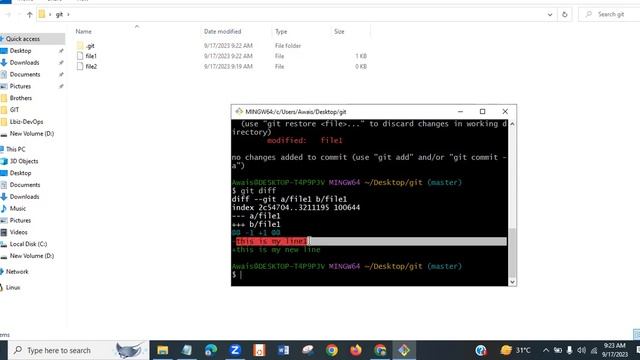Image resolution: width=640 pixels, height=360 pixels.
Task: Open the Git Bash window icon menu
Action: (x=239, y=111)
